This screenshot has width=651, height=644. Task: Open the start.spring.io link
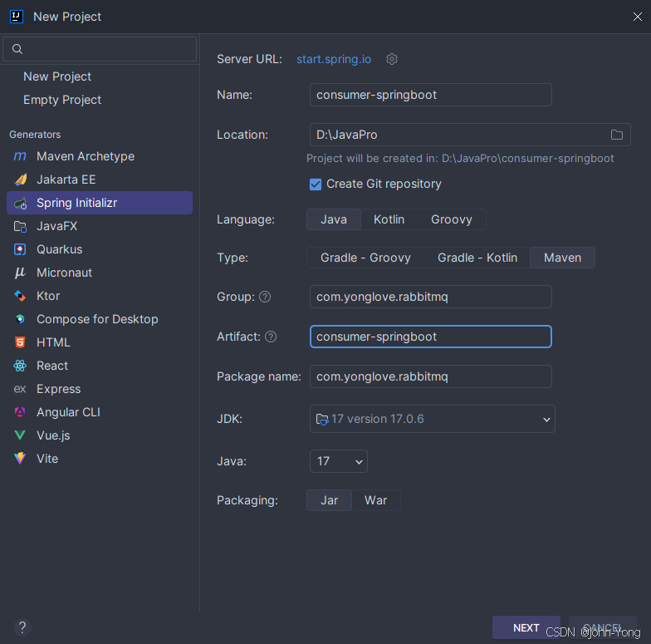334,59
